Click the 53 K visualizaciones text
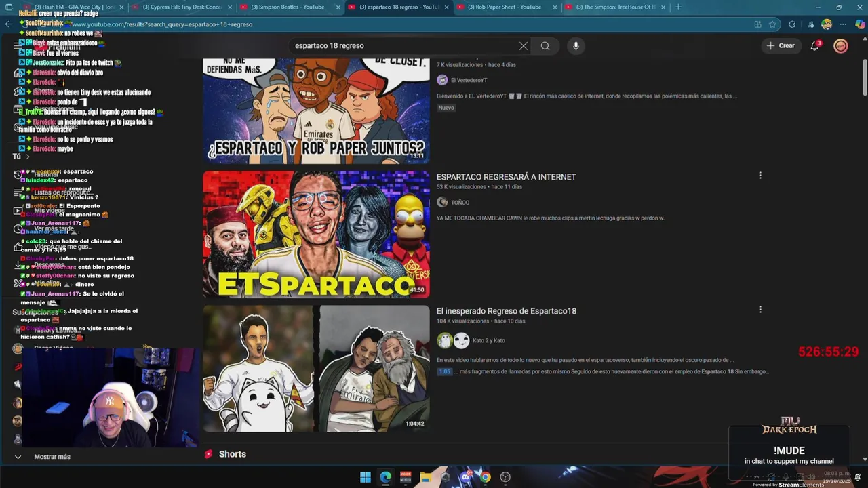This screenshot has width=868, height=488. tap(461, 187)
